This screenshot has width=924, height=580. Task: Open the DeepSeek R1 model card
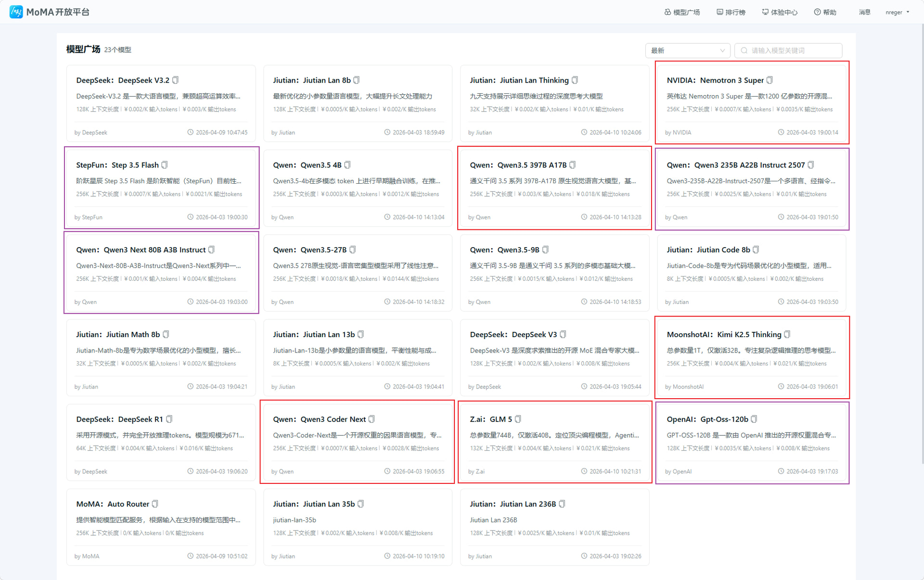pyautogui.click(x=161, y=442)
